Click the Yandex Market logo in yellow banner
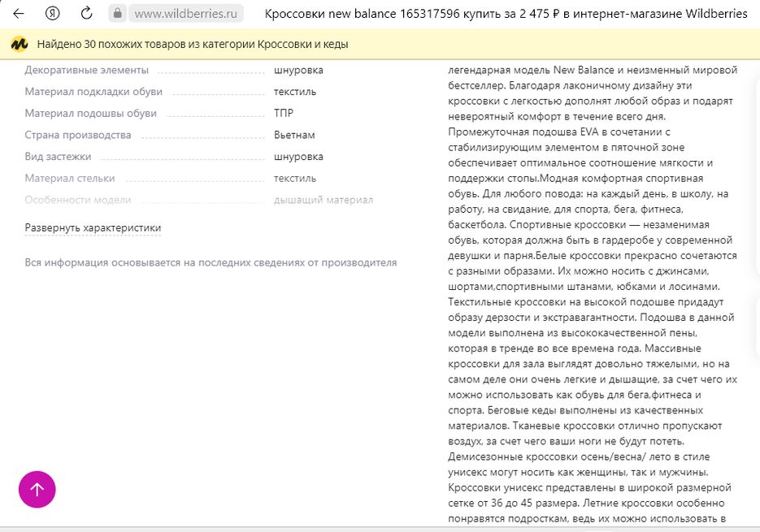 19,44
